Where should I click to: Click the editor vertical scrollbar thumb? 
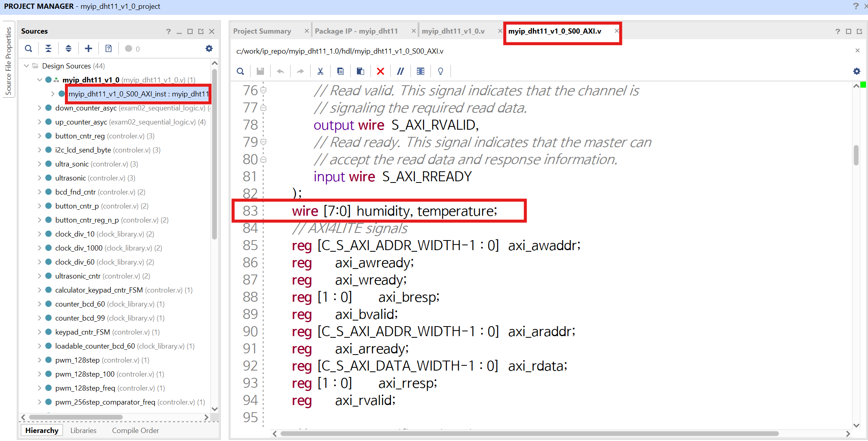point(856,155)
